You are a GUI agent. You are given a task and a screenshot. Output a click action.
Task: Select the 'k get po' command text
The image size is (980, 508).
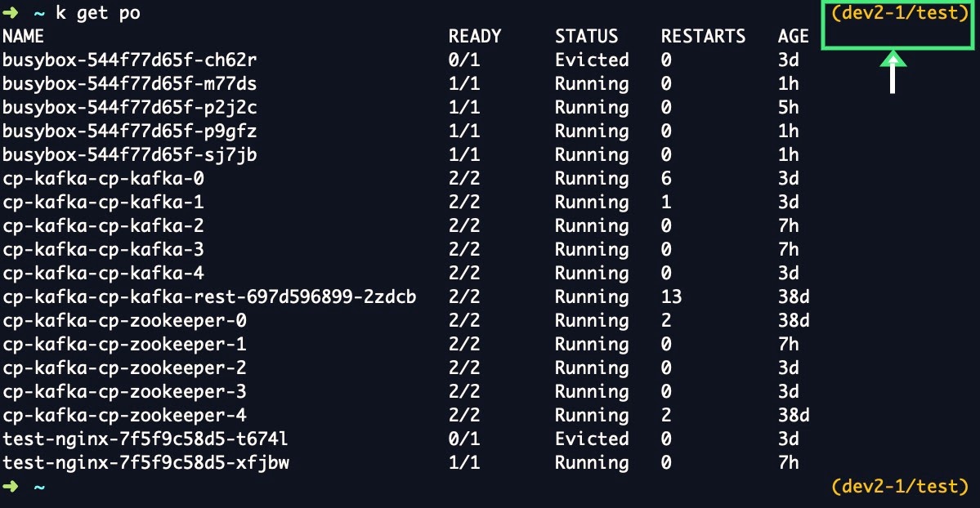pyautogui.click(x=97, y=13)
